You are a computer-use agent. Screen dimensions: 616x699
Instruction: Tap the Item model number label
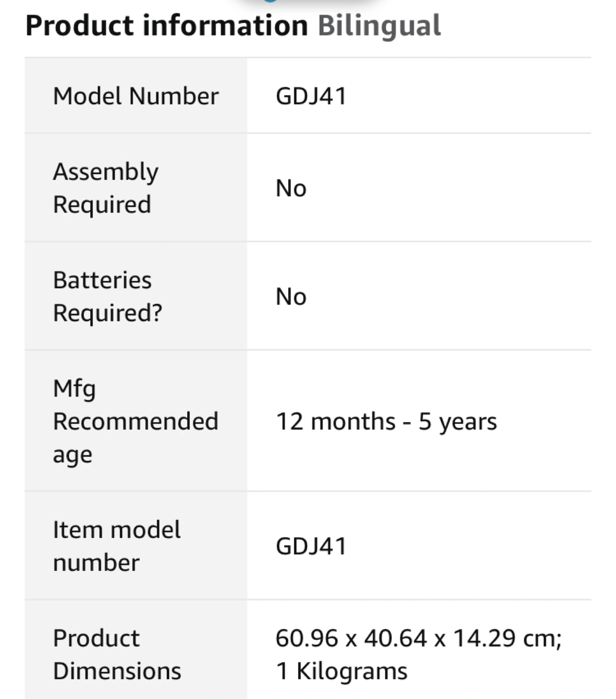117,546
